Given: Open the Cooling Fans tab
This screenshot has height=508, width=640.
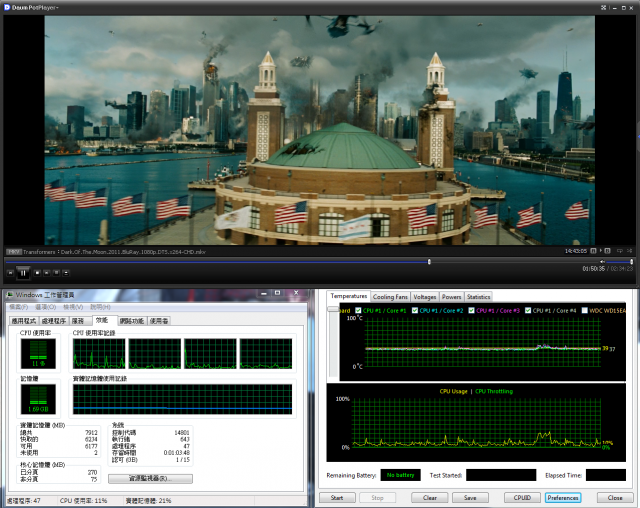Looking at the screenshot, I should 390,297.
